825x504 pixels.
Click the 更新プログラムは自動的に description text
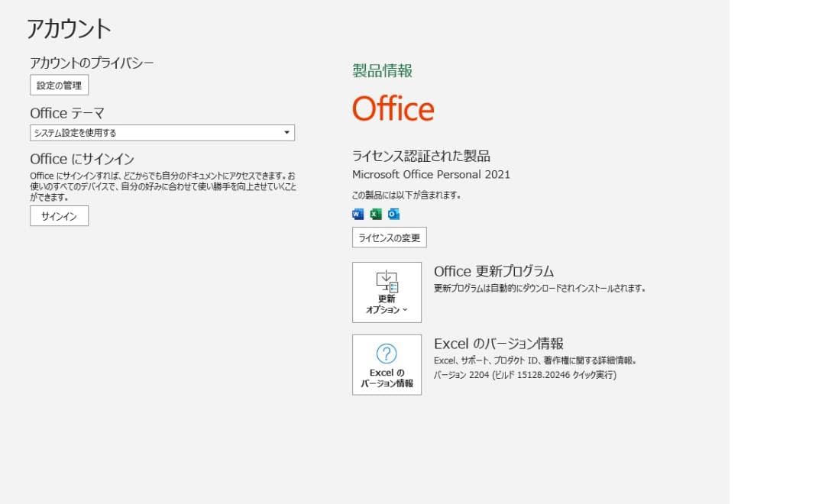point(539,289)
